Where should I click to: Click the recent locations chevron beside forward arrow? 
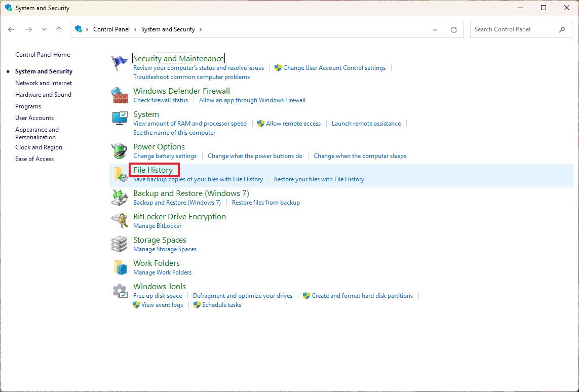point(44,29)
